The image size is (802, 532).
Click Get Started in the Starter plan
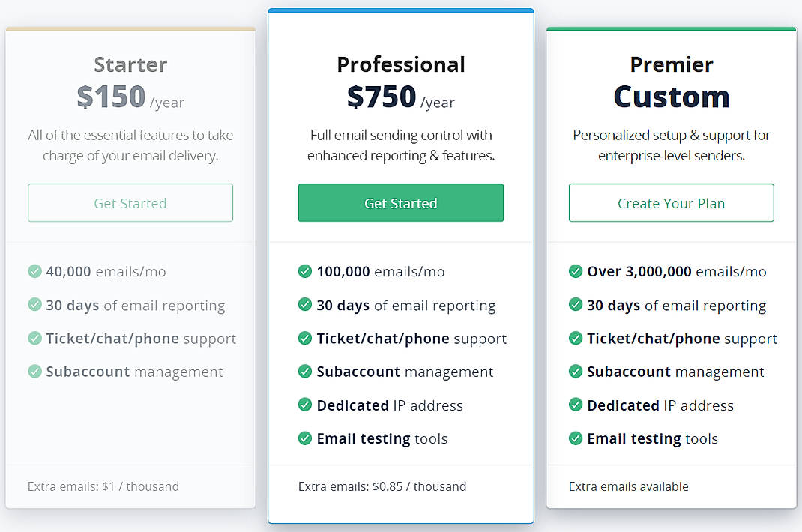130,202
